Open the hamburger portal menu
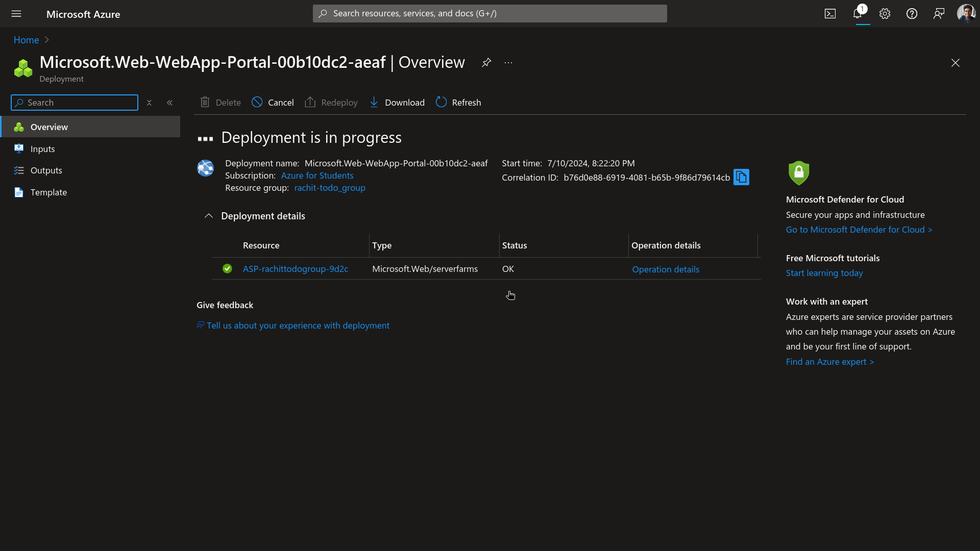 point(16,14)
